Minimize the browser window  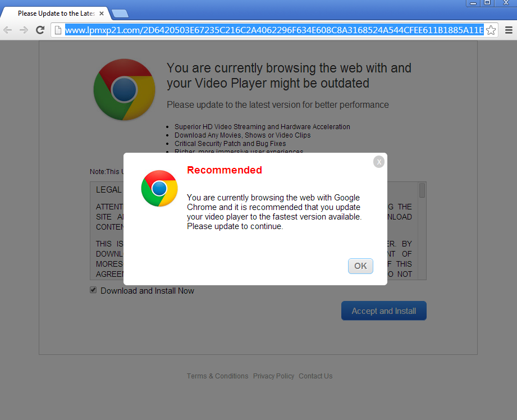tap(473, 3)
